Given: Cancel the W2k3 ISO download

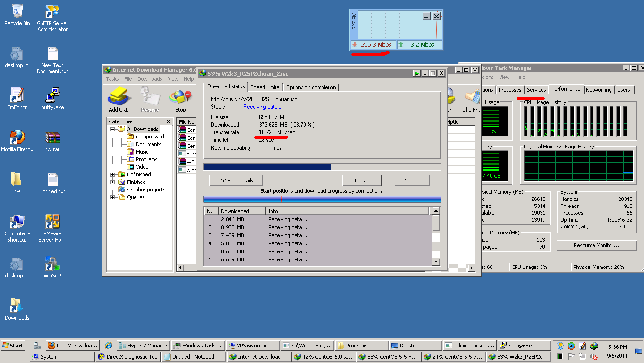Looking at the screenshot, I should tap(412, 181).
